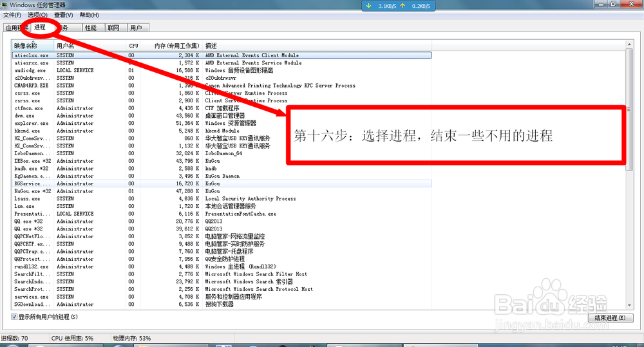Select the lsass.exe process row
Screen dimensions: 644x347
point(222,198)
